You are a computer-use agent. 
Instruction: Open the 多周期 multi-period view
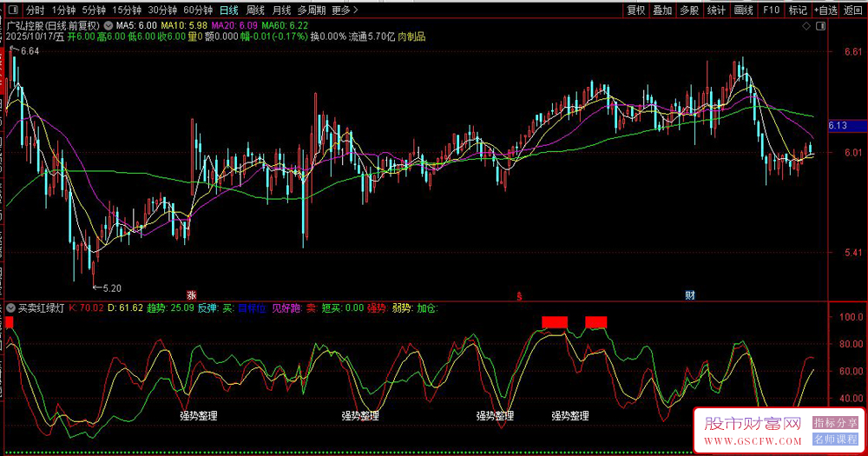pyautogui.click(x=311, y=10)
